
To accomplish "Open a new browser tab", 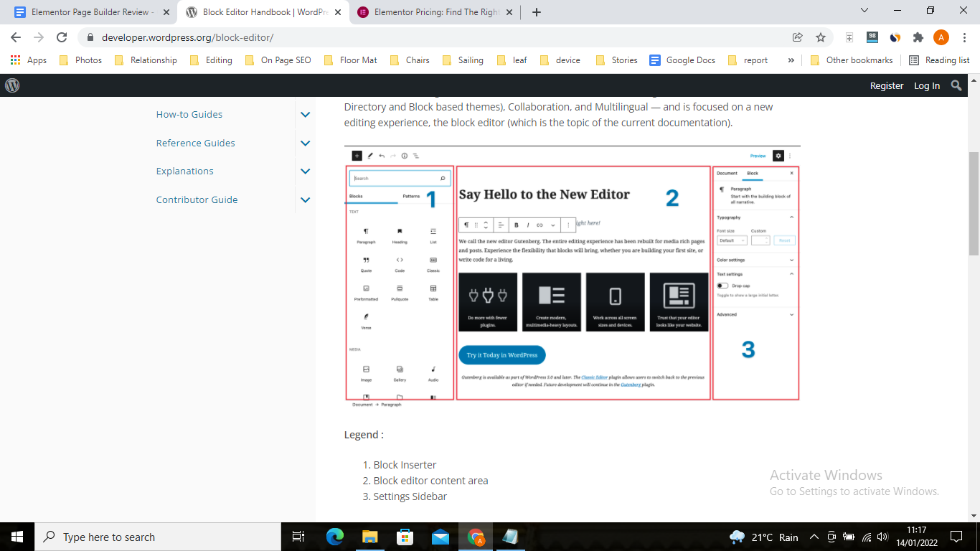I will point(536,11).
